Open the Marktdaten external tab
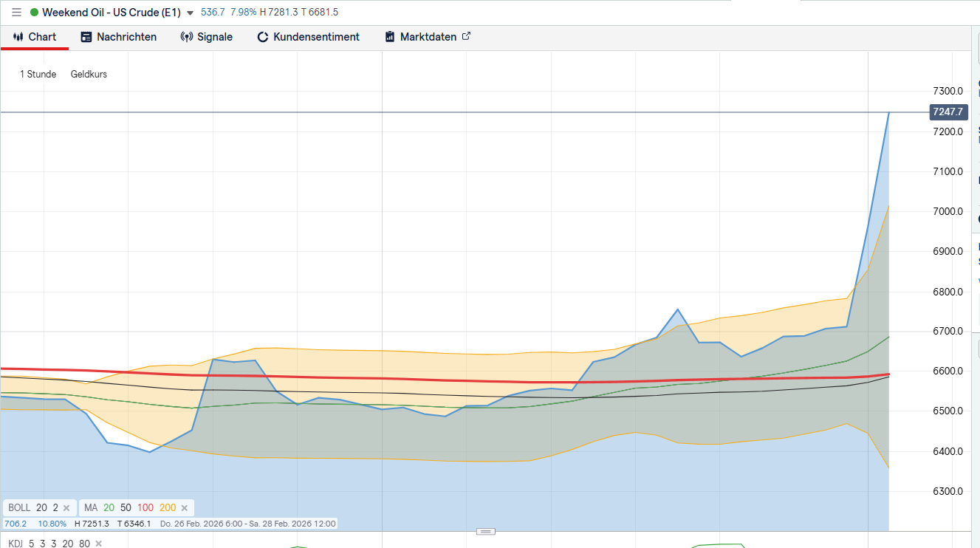The image size is (980, 548). click(428, 37)
